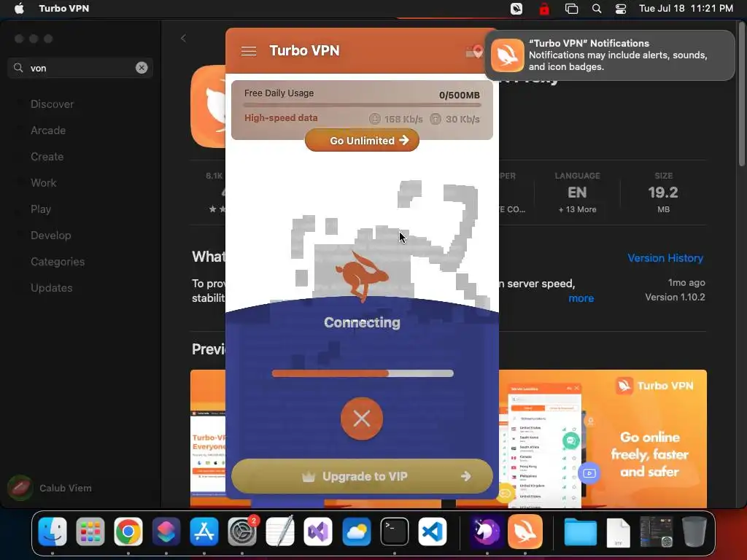
Task: Open App Store from the Dock
Action: point(204,532)
